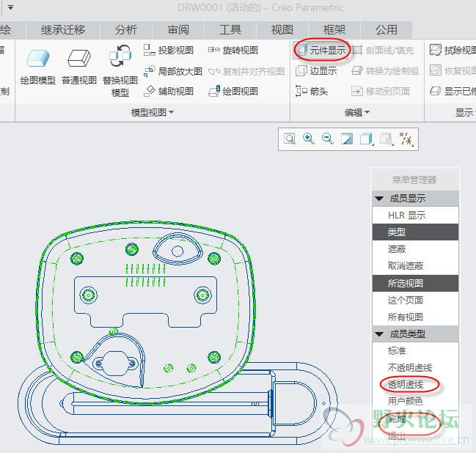The width and height of the screenshot is (476, 453).
Task: Select Standard (标准) member type
Action: coord(415,351)
